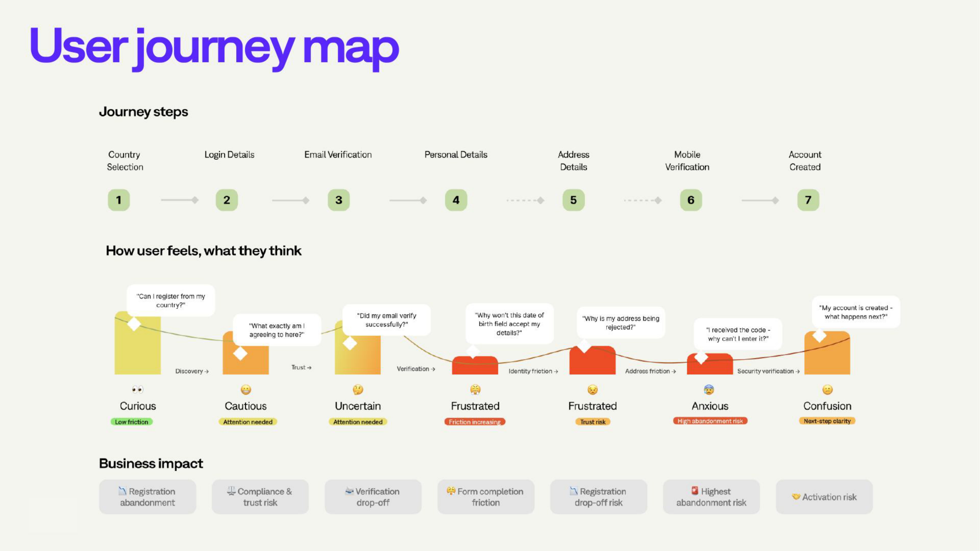Screen dimensions: 980x551
Task: Select the Registration drop-off risk card
Action: click(598, 497)
